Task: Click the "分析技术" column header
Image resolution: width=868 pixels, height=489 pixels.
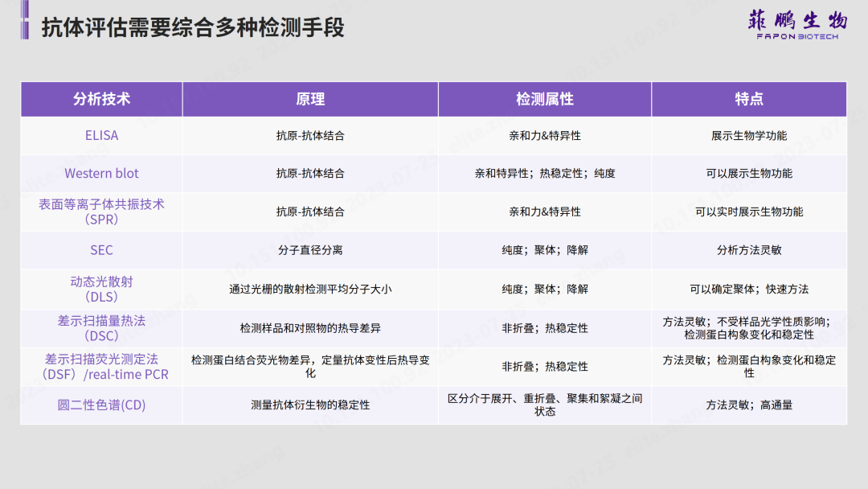Action: coord(101,99)
